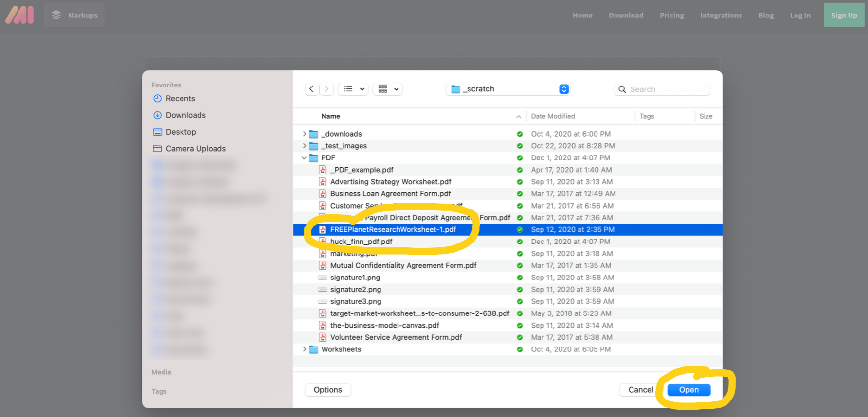
Task: Click the forward navigation chevron
Action: 326,89
